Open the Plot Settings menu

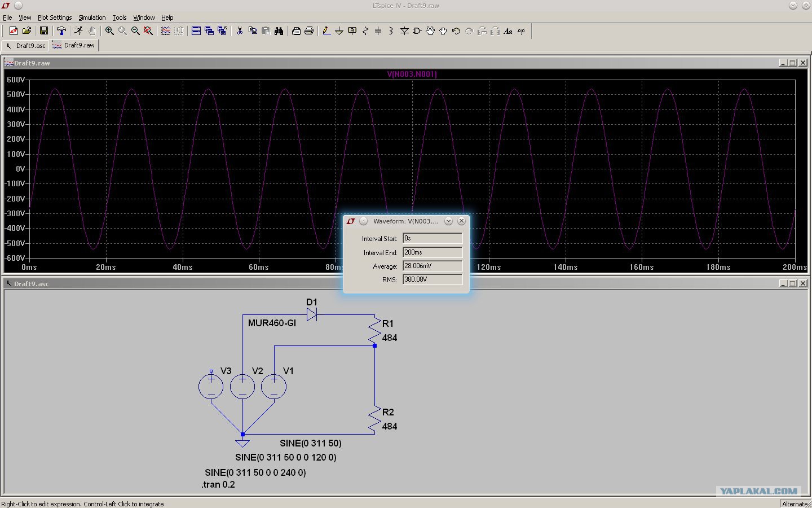point(55,17)
